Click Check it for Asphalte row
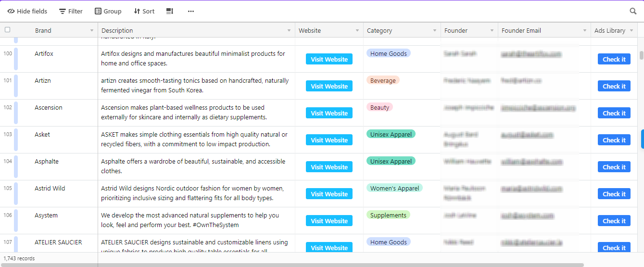Viewport: 644px width, 267px height. (614, 167)
